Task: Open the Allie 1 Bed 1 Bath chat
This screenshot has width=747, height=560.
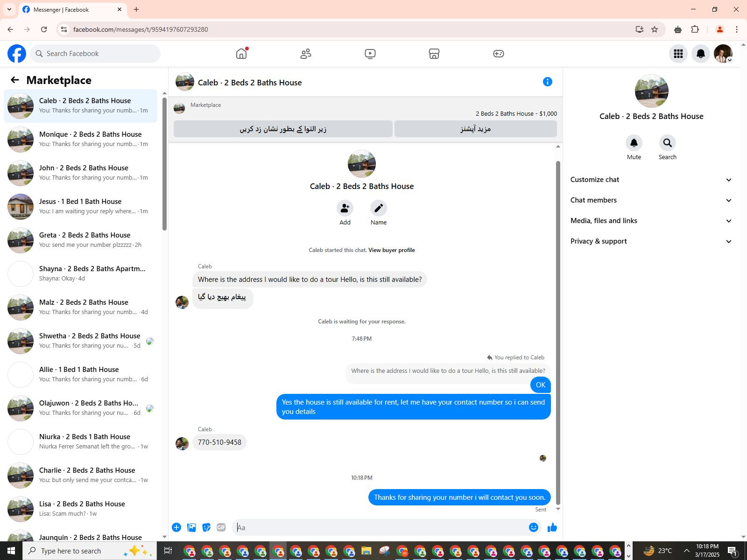Action: (80, 375)
